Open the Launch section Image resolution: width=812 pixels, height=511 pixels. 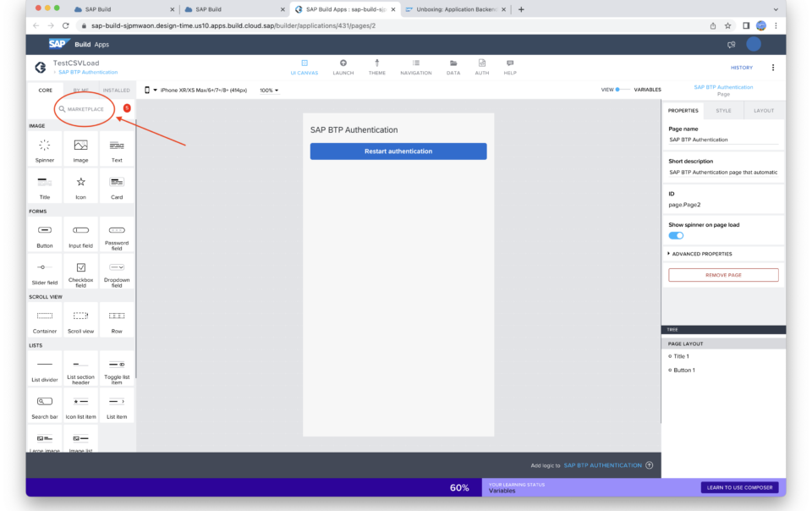pos(343,68)
